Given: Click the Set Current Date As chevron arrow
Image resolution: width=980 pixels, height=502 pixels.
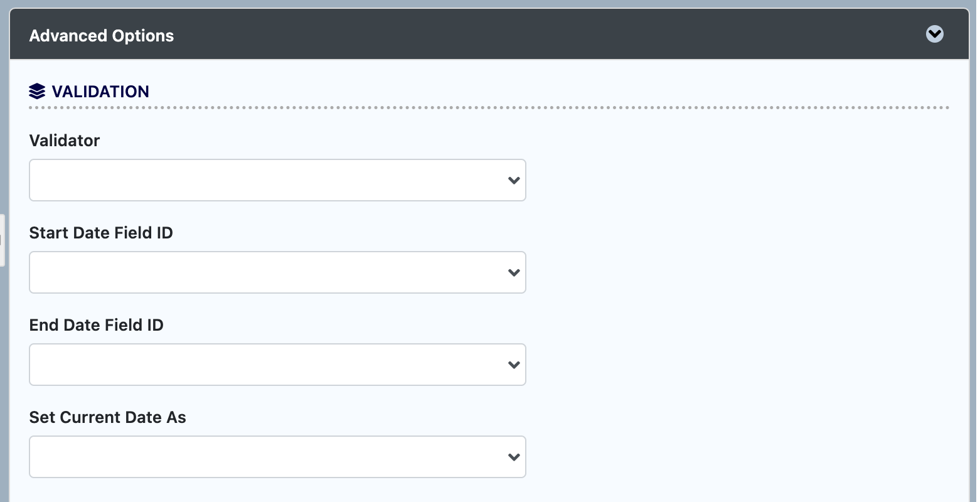Looking at the screenshot, I should [x=514, y=457].
